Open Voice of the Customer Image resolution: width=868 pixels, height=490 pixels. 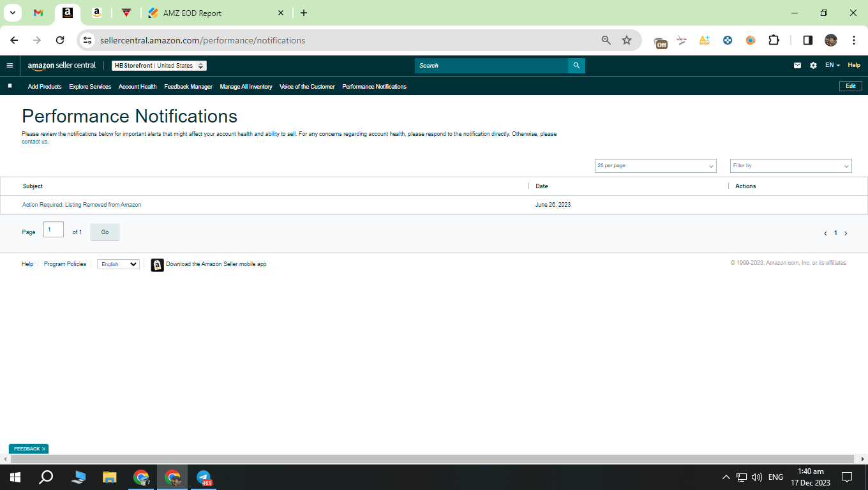pyautogui.click(x=307, y=87)
